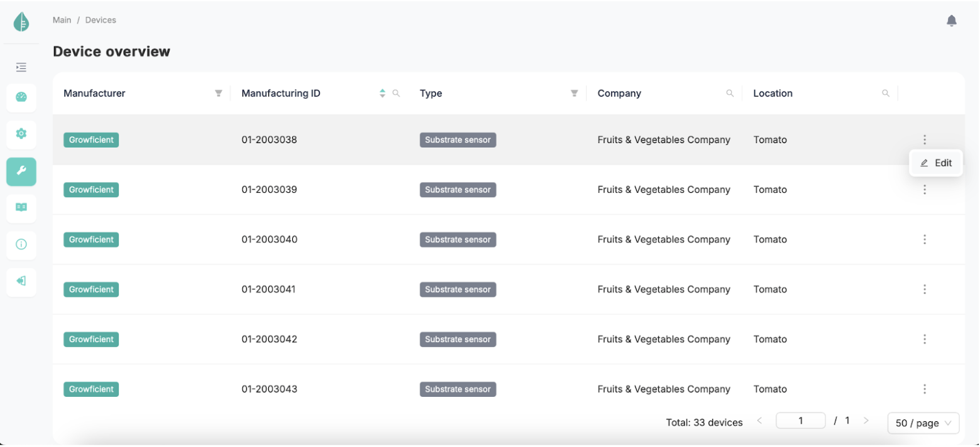The height and width of the screenshot is (447, 980).
Task: Click the green leaf logo in sidebar
Action: [x=21, y=22]
